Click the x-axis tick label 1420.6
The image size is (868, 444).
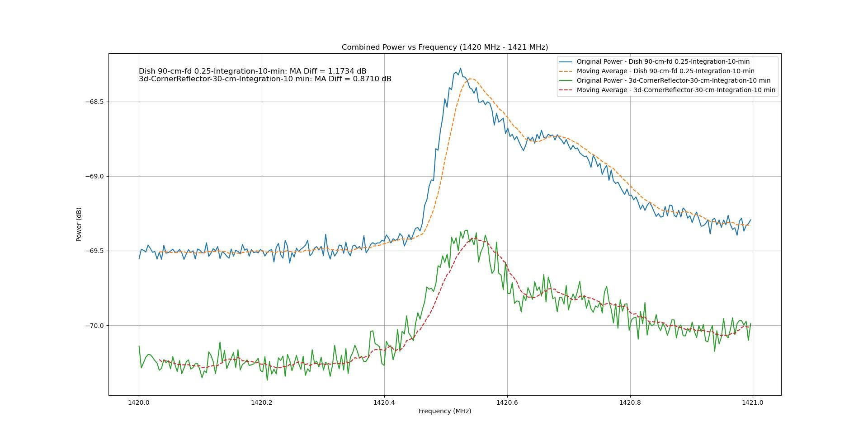(x=507, y=402)
